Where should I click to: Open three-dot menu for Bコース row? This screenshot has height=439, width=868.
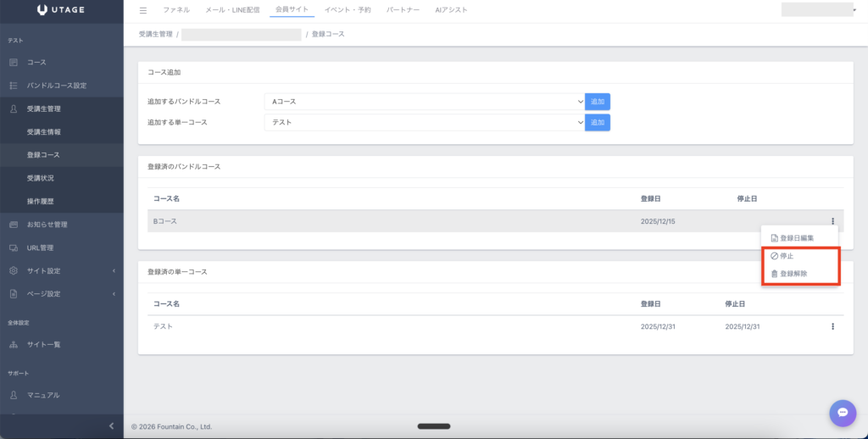pyautogui.click(x=832, y=221)
